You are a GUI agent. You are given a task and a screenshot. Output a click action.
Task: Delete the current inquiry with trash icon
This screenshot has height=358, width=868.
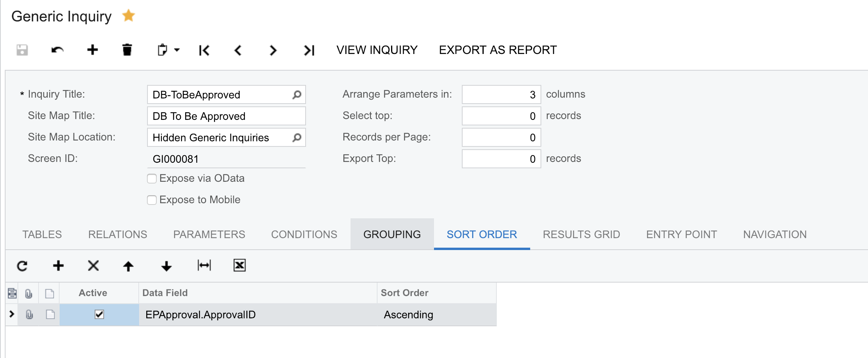click(127, 50)
